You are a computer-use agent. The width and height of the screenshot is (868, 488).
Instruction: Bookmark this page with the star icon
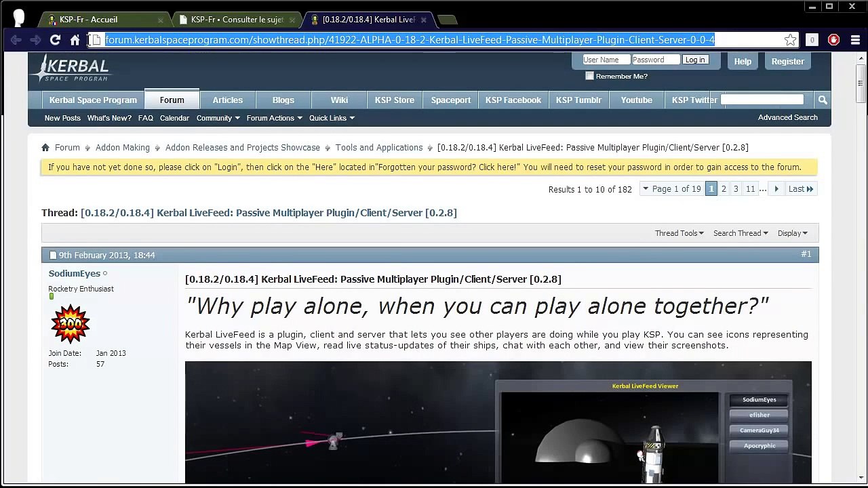[790, 40]
